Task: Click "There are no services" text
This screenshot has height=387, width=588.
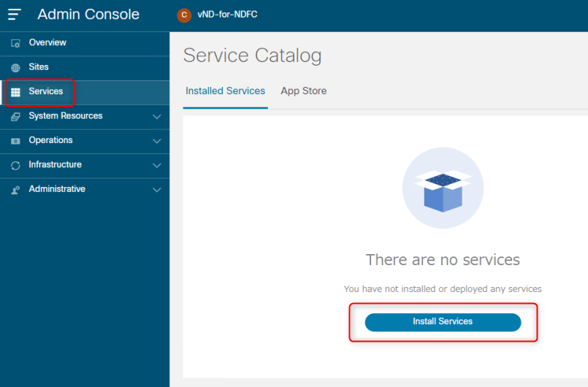Action: [443, 259]
